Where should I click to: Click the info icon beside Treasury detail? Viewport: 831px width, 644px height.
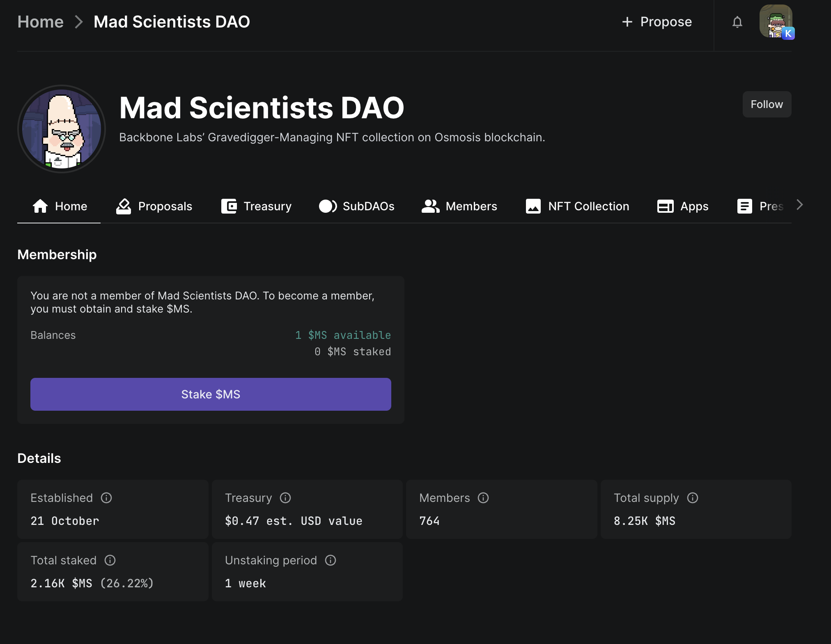[285, 498]
